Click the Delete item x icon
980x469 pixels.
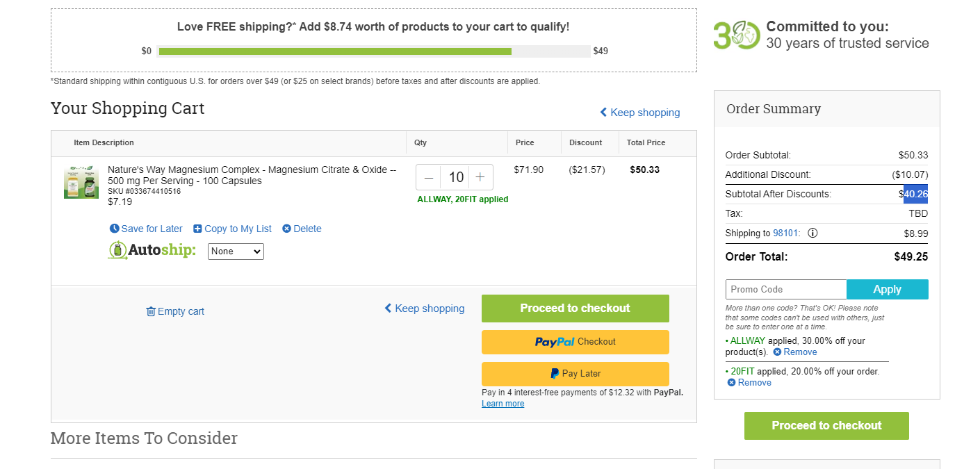(x=286, y=229)
